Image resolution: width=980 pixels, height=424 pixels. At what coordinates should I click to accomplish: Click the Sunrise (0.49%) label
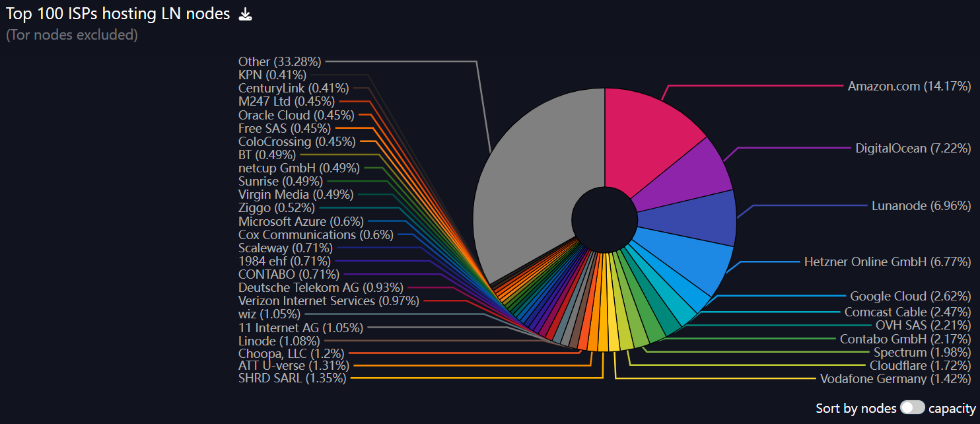[x=281, y=181]
